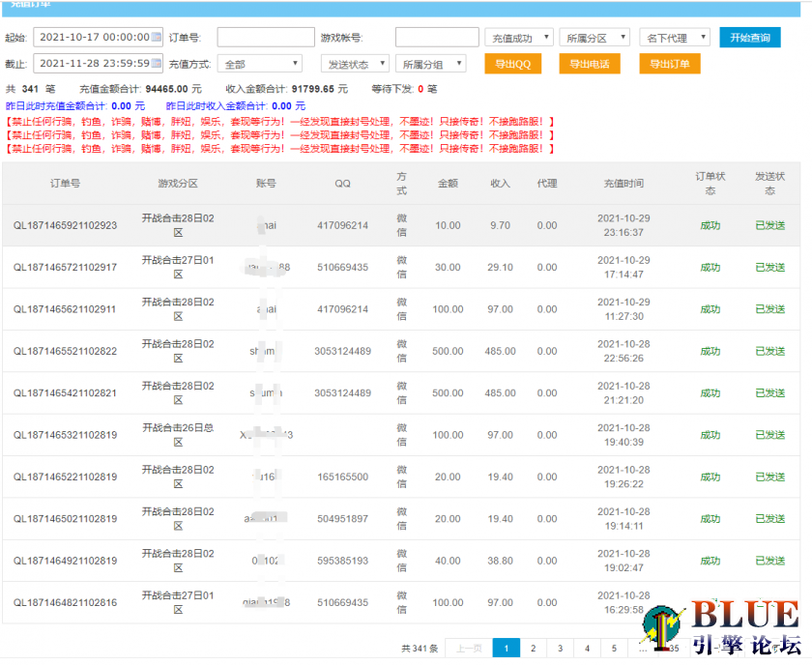This screenshot has width=812, height=665.
Task: Click order row QL1871465921102923
Action: click(x=65, y=225)
